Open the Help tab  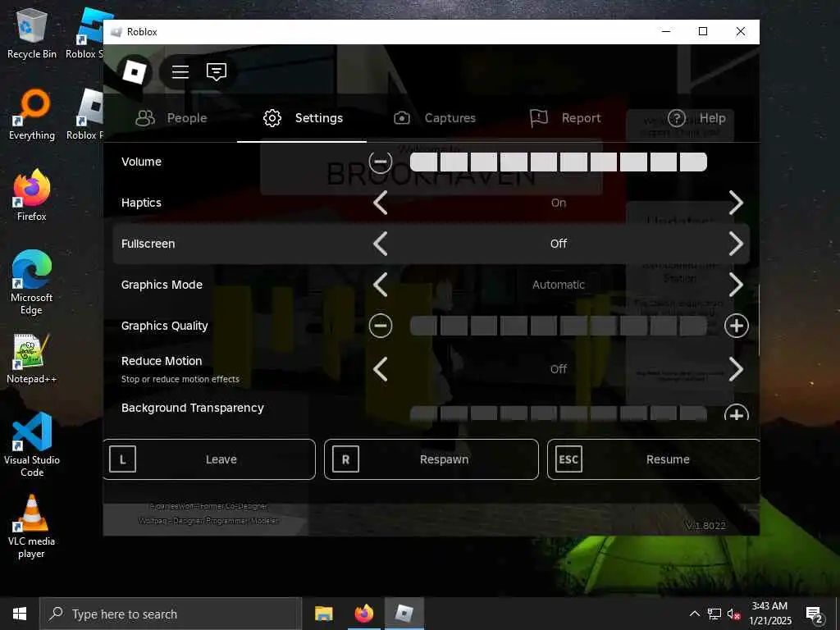point(696,118)
